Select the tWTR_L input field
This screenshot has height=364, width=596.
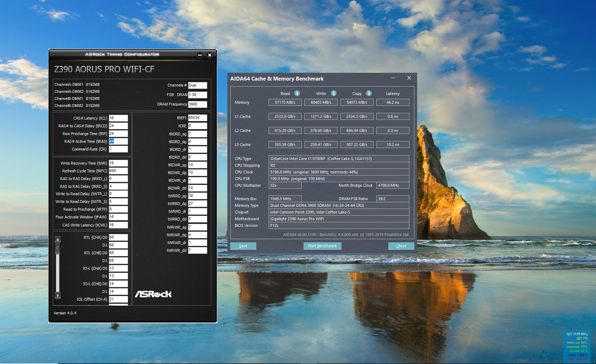118,194
